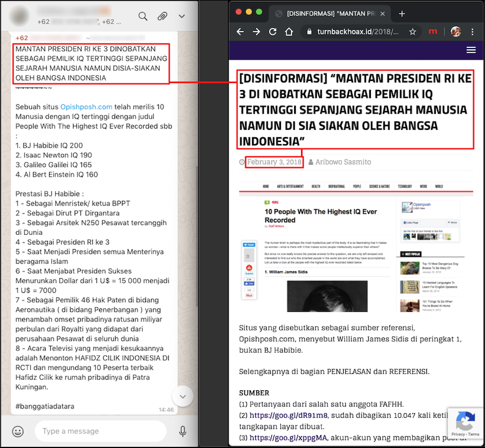The image size is (485, 448).
Task: Click author name Aribowo Sasmito
Action: 343,162
